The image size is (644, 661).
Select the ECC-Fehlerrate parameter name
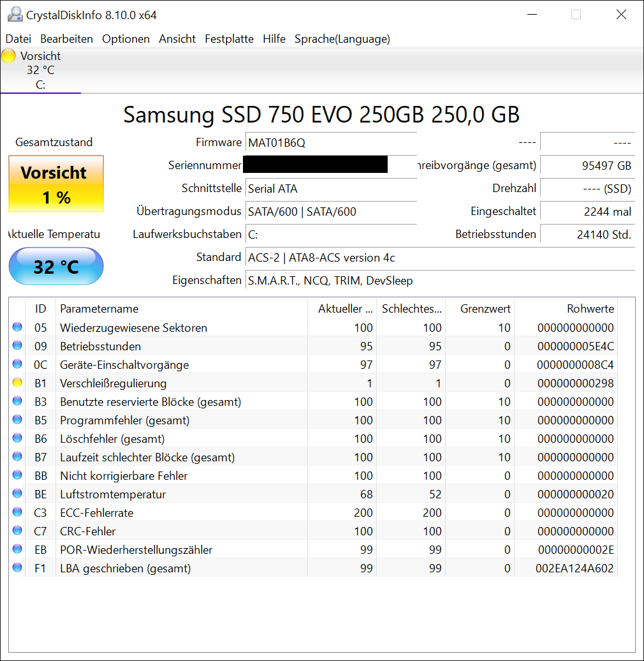coord(97,512)
